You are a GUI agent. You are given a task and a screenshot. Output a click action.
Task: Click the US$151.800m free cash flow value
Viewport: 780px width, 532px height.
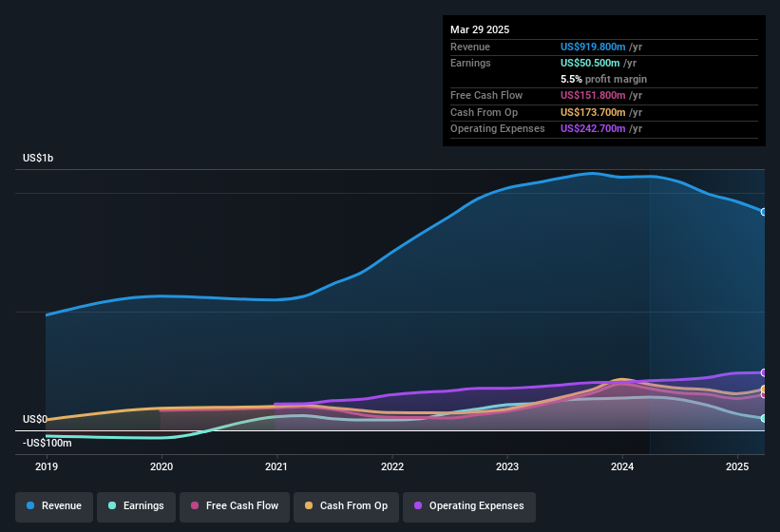point(593,95)
